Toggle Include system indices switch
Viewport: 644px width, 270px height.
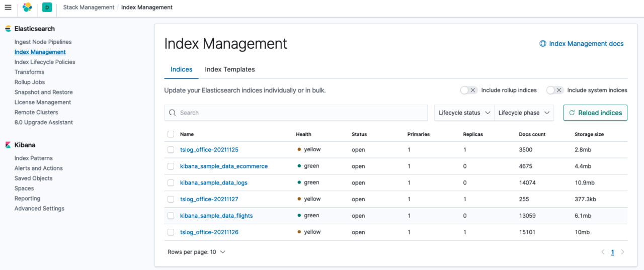(x=555, y=90)
